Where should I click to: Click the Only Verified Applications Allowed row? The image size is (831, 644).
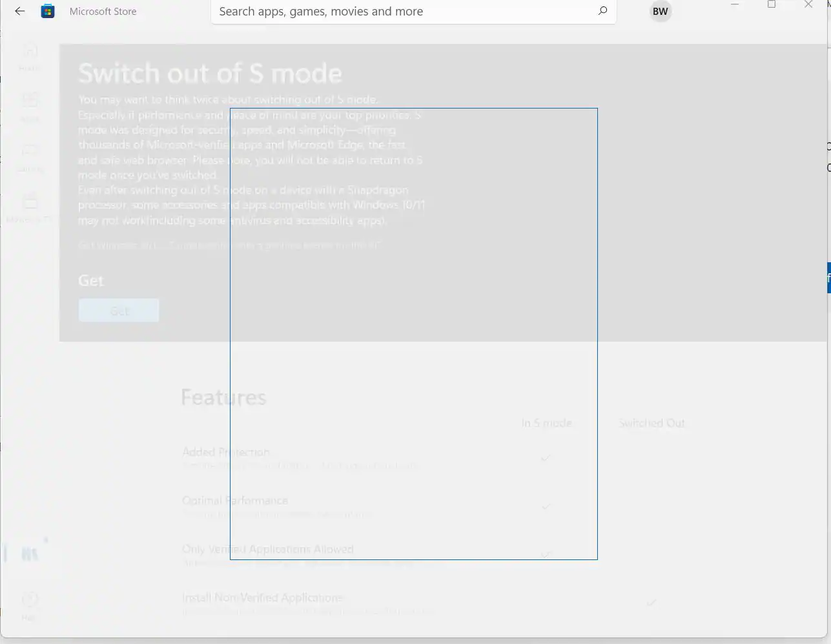pos(268,550)
